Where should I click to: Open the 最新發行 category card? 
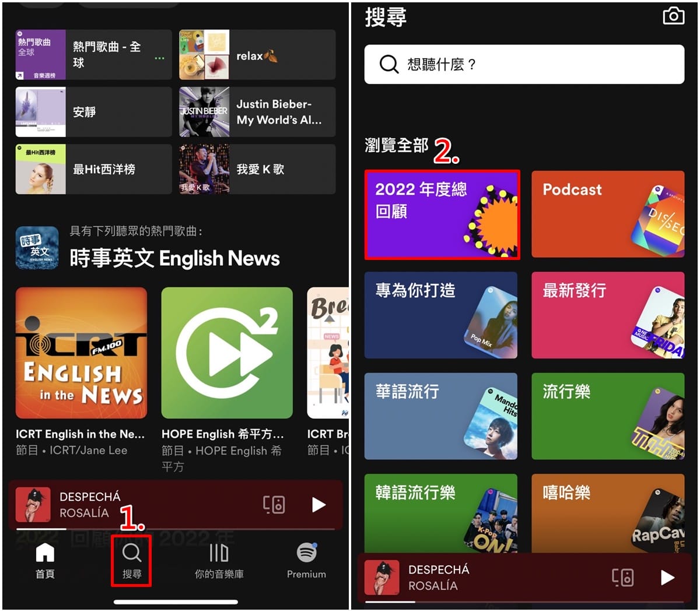coord(608,315)
